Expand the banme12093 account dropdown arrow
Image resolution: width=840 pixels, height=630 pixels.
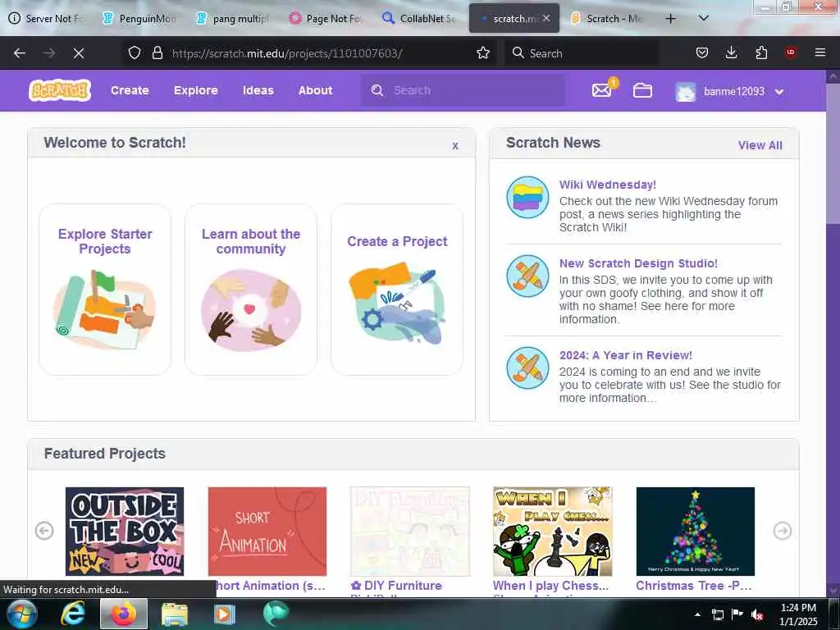(x=779, y=92)
